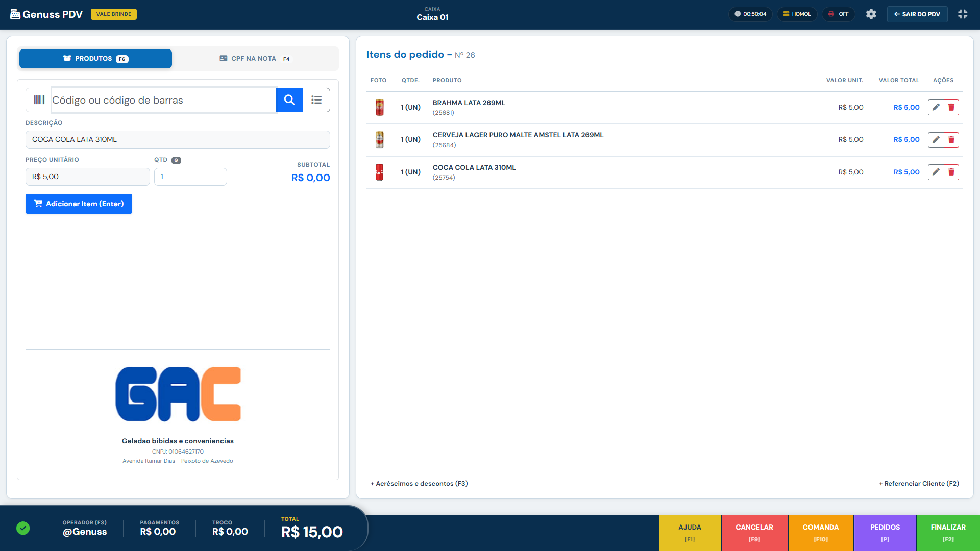Click the product code (25684)
The width and height of the screenshot is (980, 551).
444,145
